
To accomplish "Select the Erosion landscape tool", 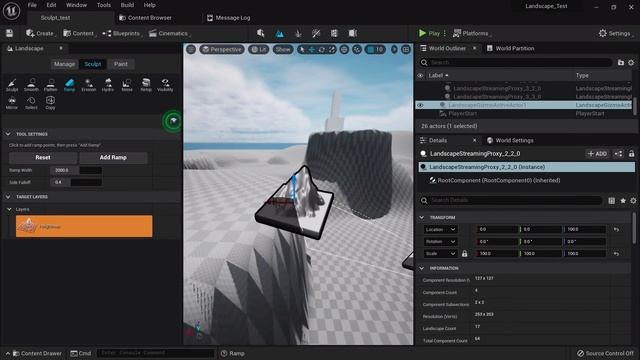I will [89, 85].
